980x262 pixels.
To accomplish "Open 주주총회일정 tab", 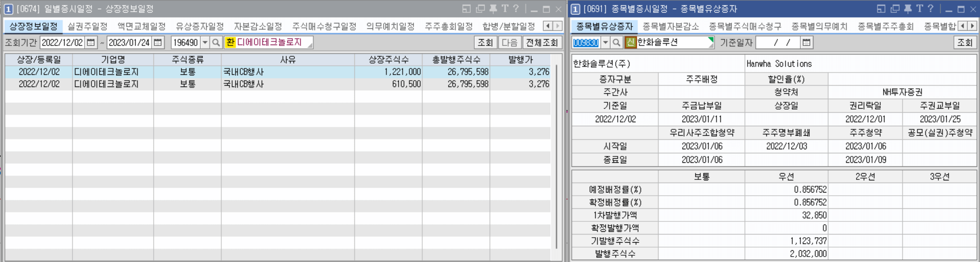I will coord(449,26).
